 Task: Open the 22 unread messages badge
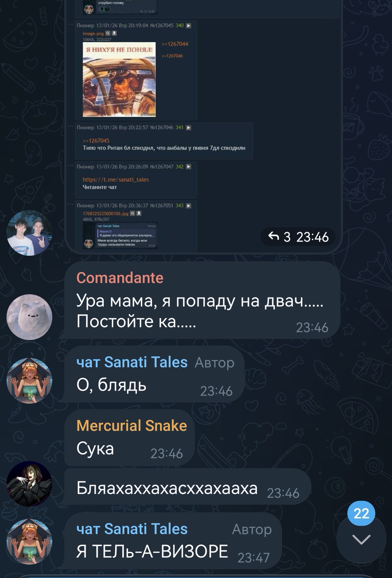361,513
